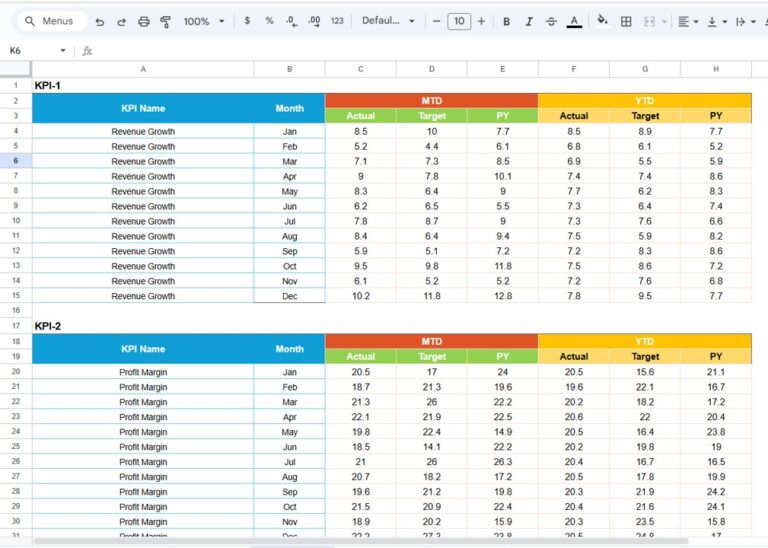The width and height of the screenshot is (768, 548).
Task: Click the merge cells icon
Action: point(649,22)
